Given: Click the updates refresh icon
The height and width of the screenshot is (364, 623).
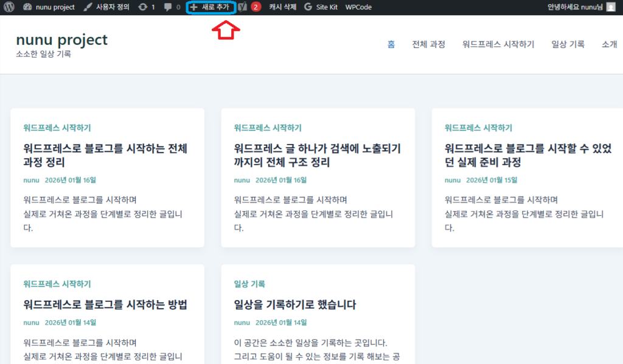Looking at the screenshot, I should pyautogui.click(x=142, y=7).
